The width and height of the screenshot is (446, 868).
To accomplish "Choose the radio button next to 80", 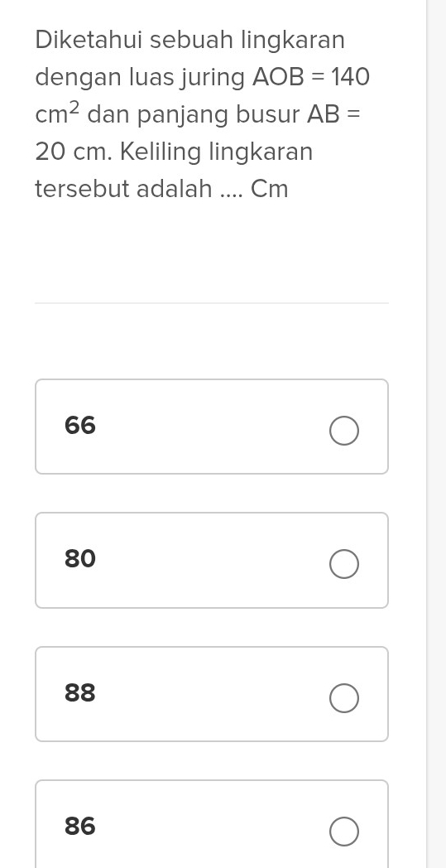I will click(344, 564).
